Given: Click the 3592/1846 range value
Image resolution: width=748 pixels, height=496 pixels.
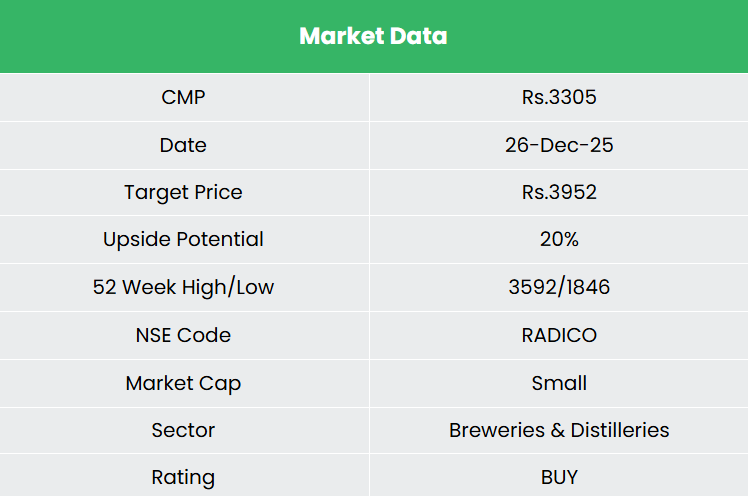Looking at the screenshot, I should point(559,287).
